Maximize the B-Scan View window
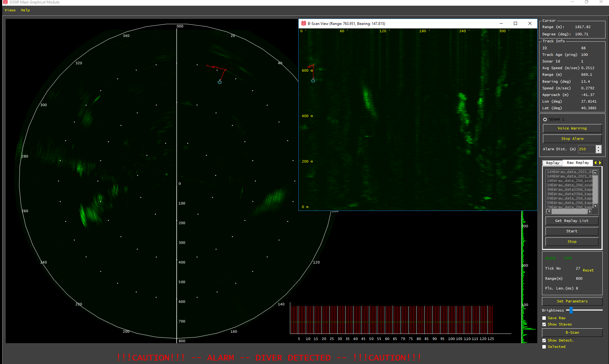The height and width of the screenshot is (364, 609). [515, 23]
